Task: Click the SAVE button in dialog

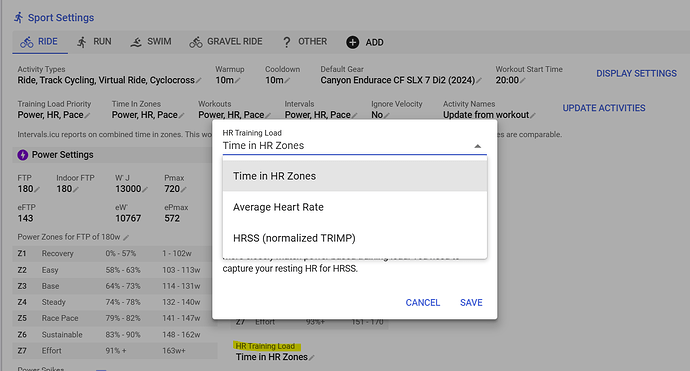Action: (471, 302)
